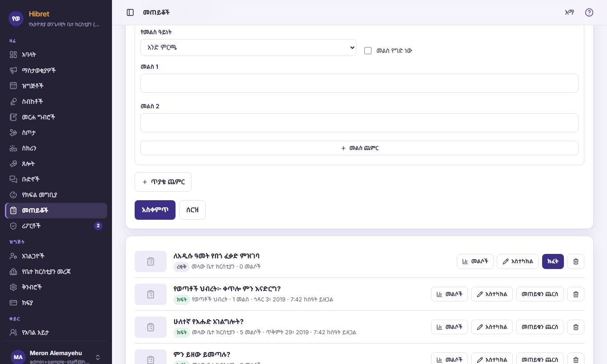Open አባላት in the sidebar
Screen dimensions: 607x364
56,55
